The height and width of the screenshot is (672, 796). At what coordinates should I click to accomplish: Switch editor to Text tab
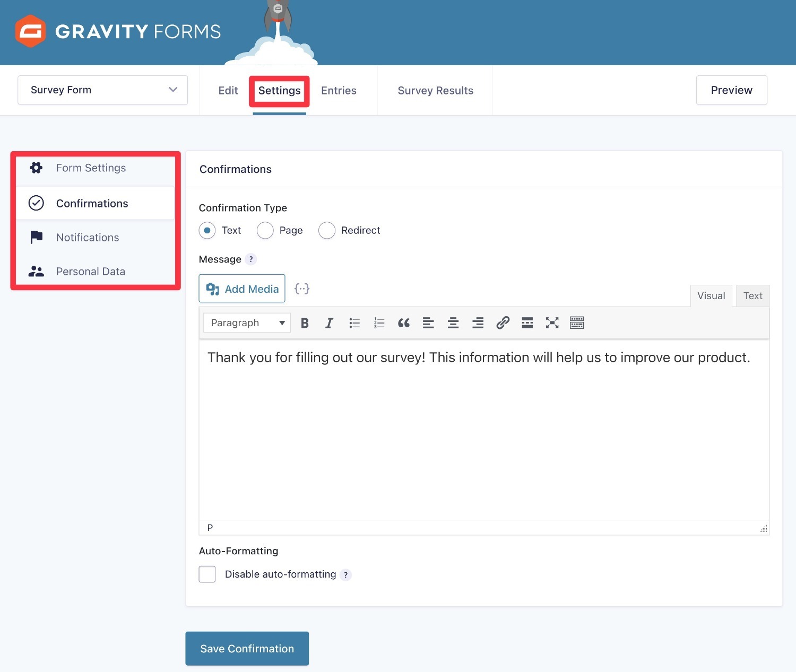click(x=752, y=296)
